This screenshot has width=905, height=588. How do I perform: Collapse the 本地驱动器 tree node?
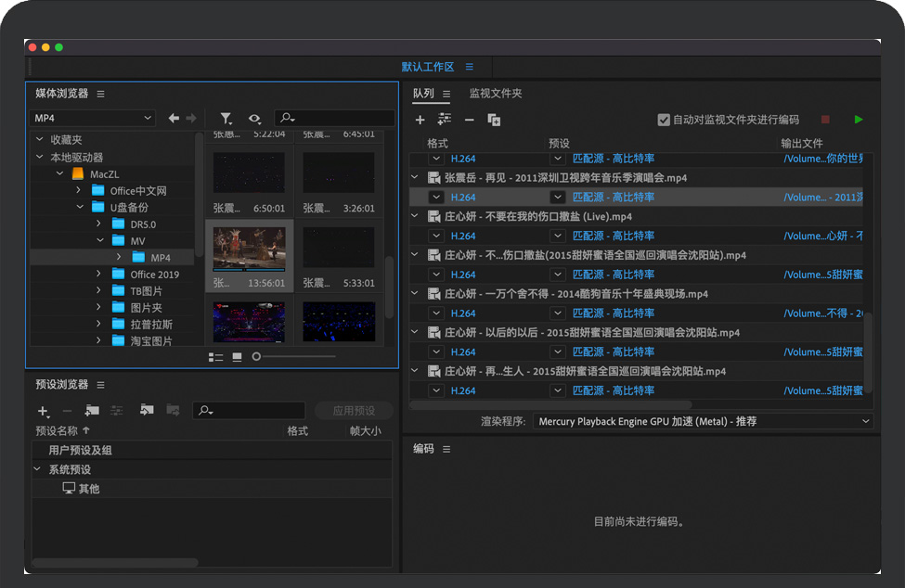[x=40, y=157]
